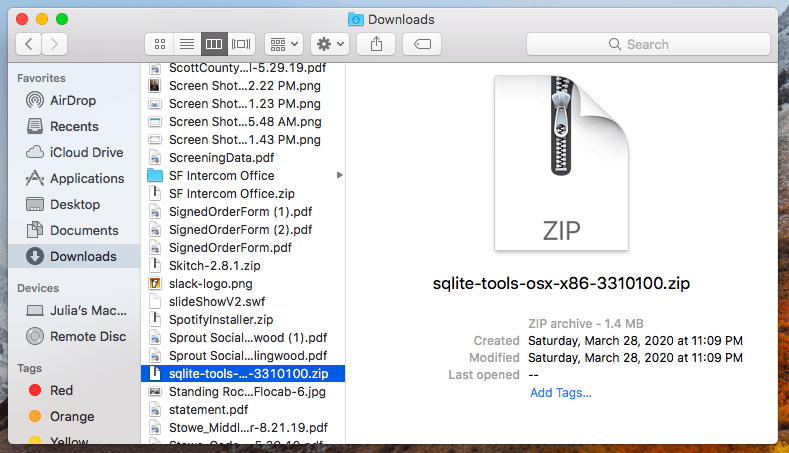Open AirDrop in the sidebar
The image size is (789, 453).
tap(73, 100)
